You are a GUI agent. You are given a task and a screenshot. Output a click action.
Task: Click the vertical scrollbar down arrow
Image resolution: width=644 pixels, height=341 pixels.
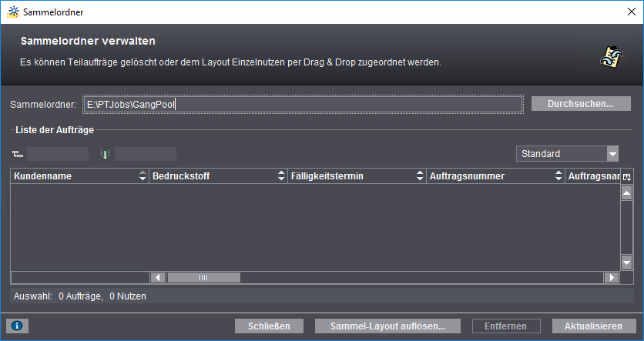627,262
